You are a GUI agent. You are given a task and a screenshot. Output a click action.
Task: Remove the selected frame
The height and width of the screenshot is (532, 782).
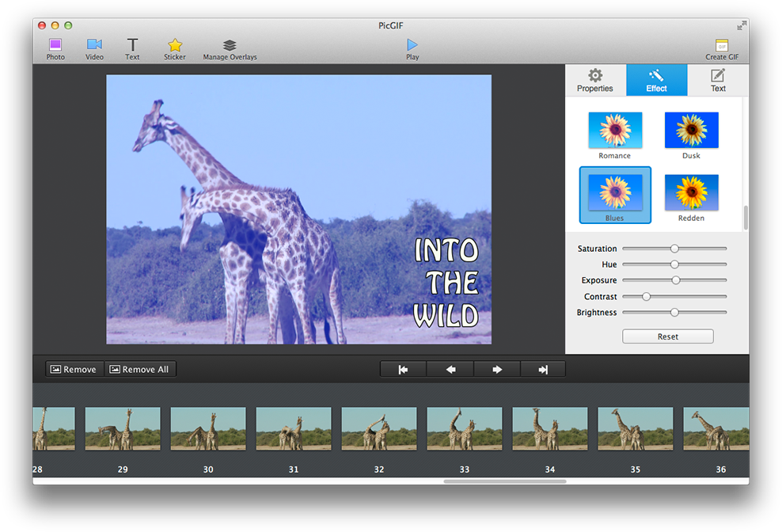tap(74, 369)
